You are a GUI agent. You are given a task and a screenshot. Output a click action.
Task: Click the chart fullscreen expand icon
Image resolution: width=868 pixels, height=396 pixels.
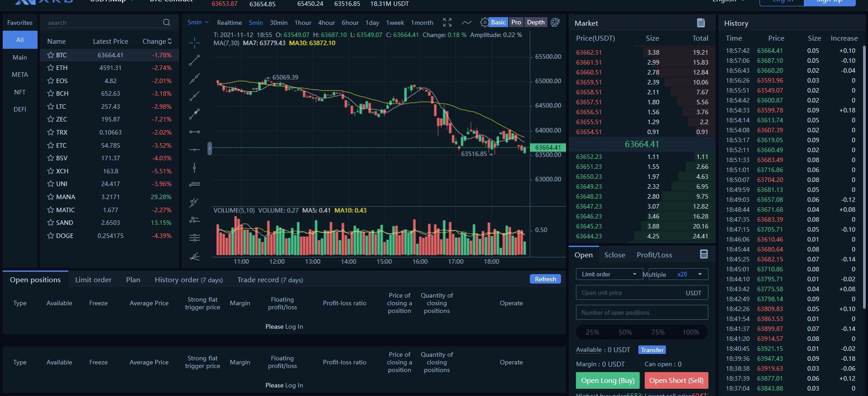447,23
